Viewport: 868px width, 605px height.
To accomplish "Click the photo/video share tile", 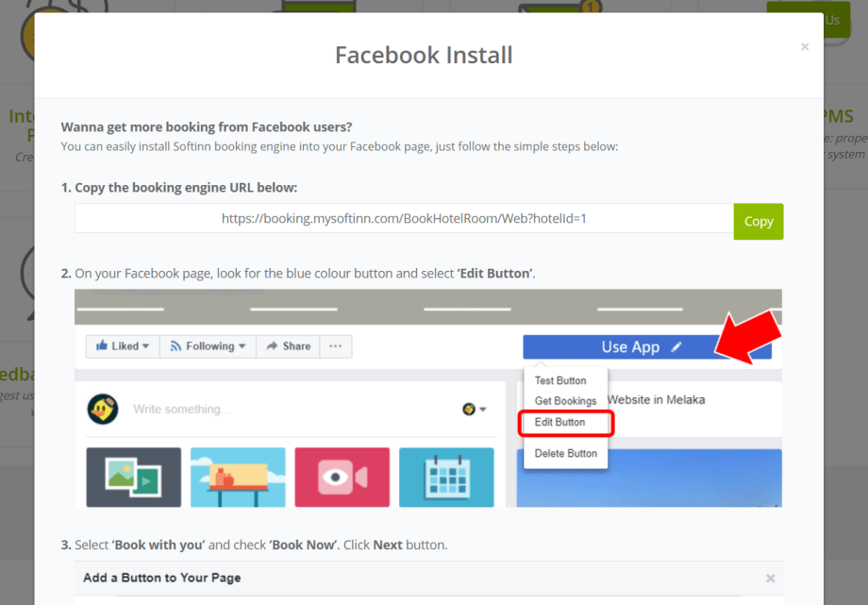I will 133,477.
